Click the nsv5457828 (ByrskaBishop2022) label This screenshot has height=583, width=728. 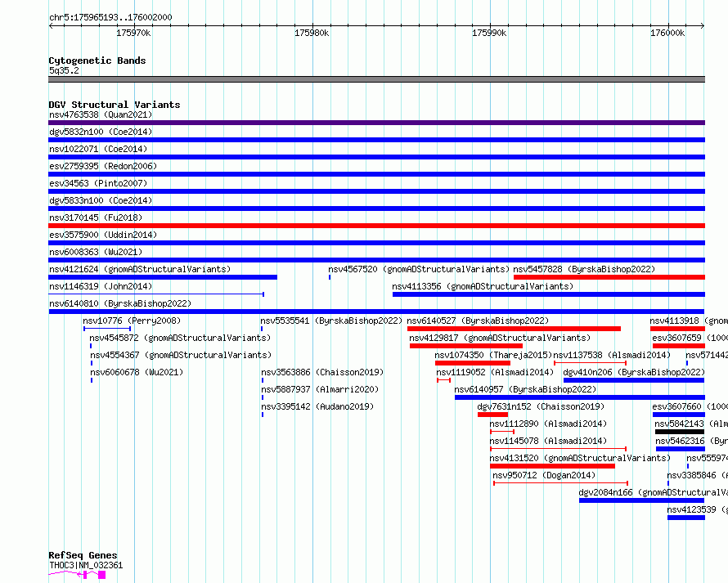584,269
